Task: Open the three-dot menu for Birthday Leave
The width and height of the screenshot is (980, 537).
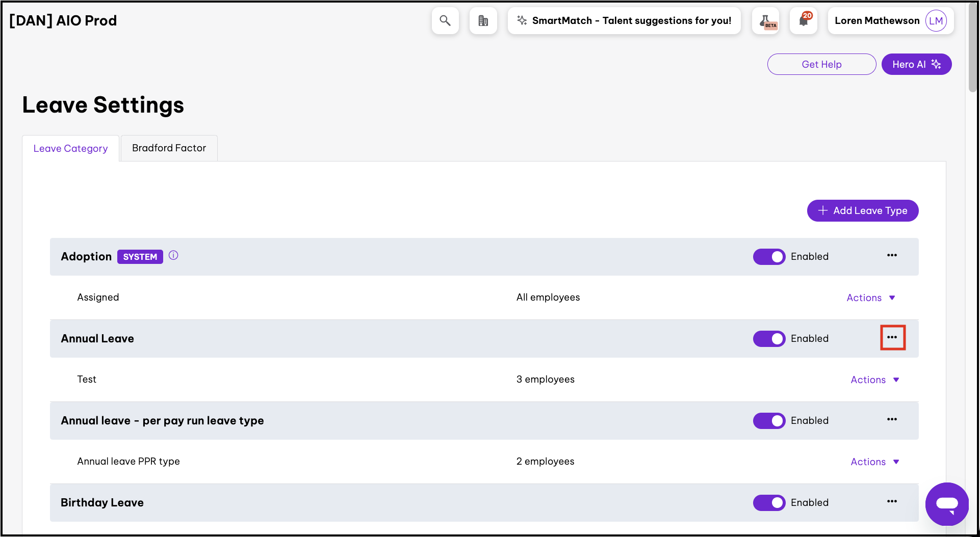Action: pyautogui.click(x=892, y=502)
